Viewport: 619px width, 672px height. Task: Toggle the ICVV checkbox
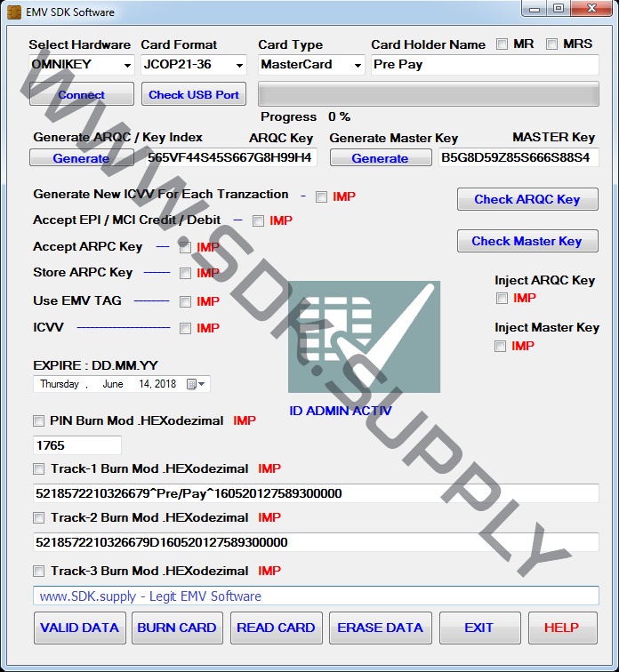185,328
